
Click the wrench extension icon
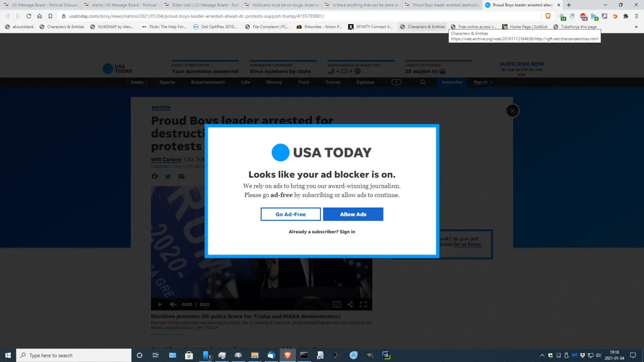pyautogui.click(x=605, y=16)
